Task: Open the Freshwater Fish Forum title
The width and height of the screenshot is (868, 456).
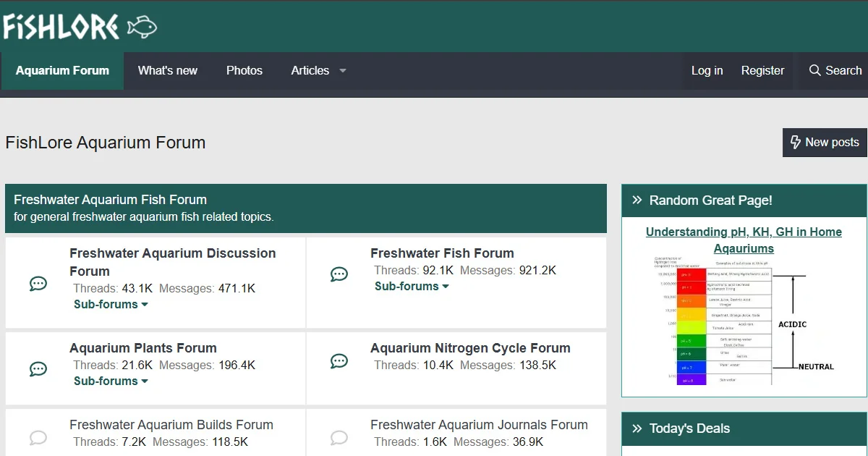Action: (442, 253)
